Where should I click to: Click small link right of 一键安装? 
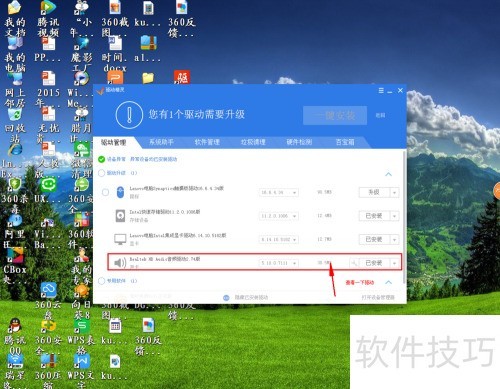coord(380,115)
